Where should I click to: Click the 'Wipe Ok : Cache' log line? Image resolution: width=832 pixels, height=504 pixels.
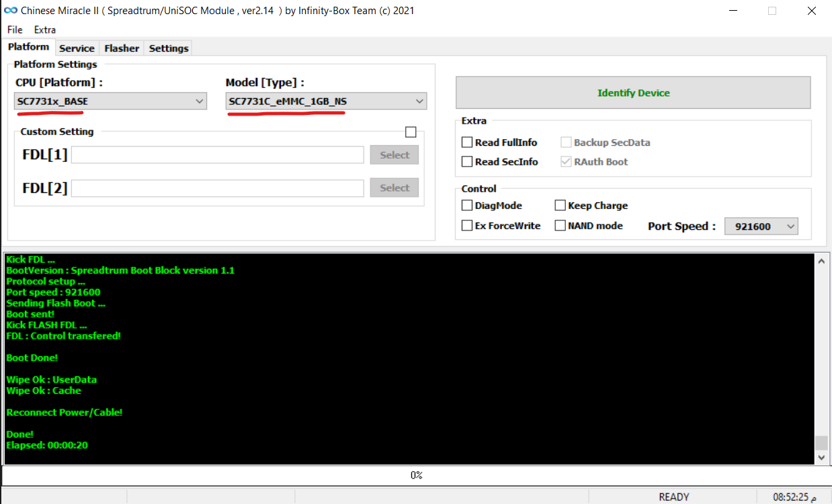pos(44,390)
